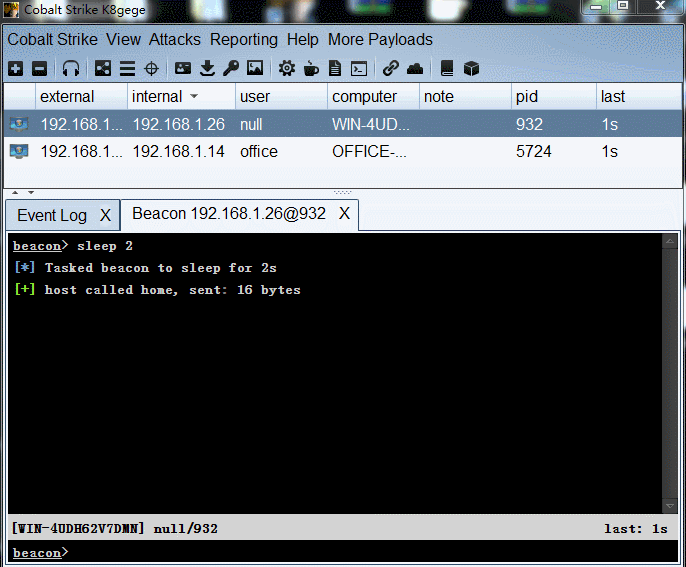This screenshot has height=567, width=686.
Task: Open the View menu
Action: 123,39
